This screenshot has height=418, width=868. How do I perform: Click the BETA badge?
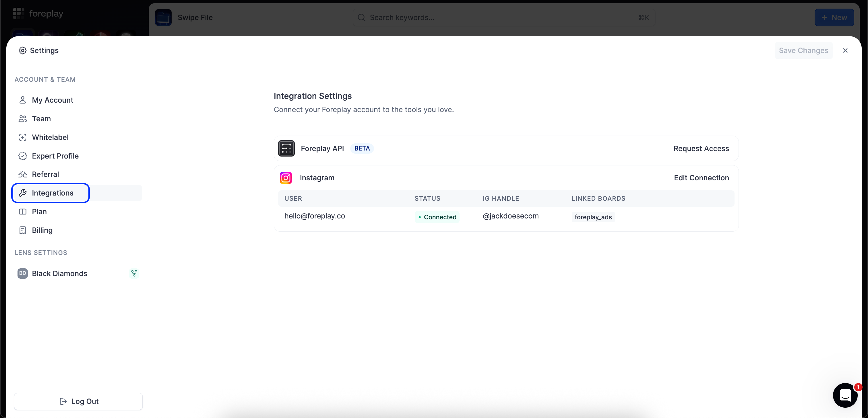(x=362, y=149)
